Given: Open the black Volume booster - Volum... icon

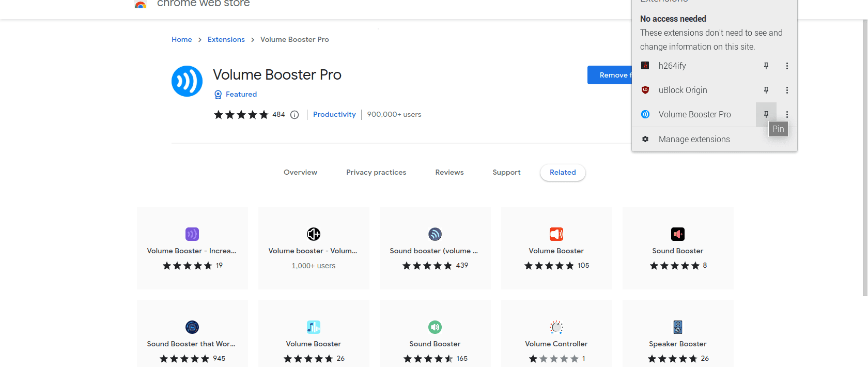Looking at the screenshot, I should coord(314,234).
